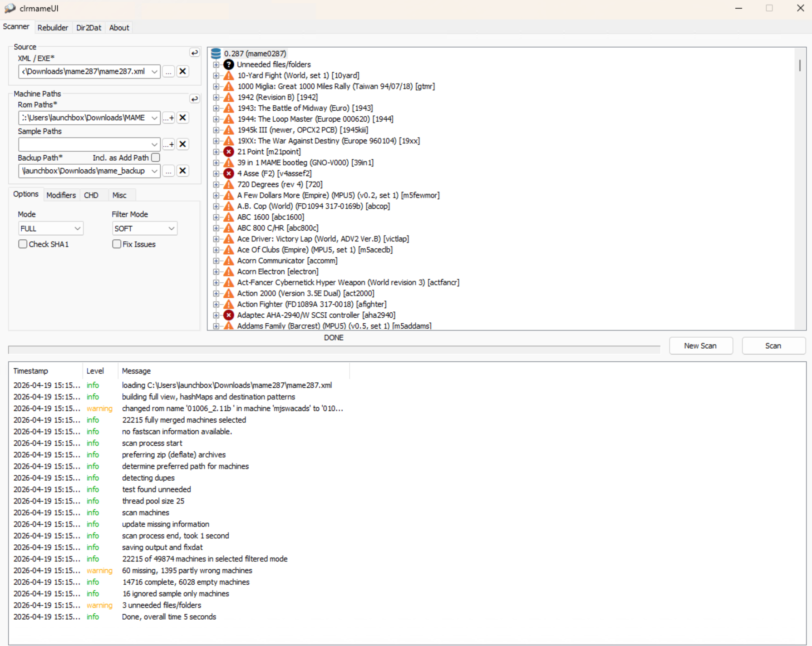Remove the Rom Paths entry
Viewport: 812px width, 646px height.
pos(182,118)
